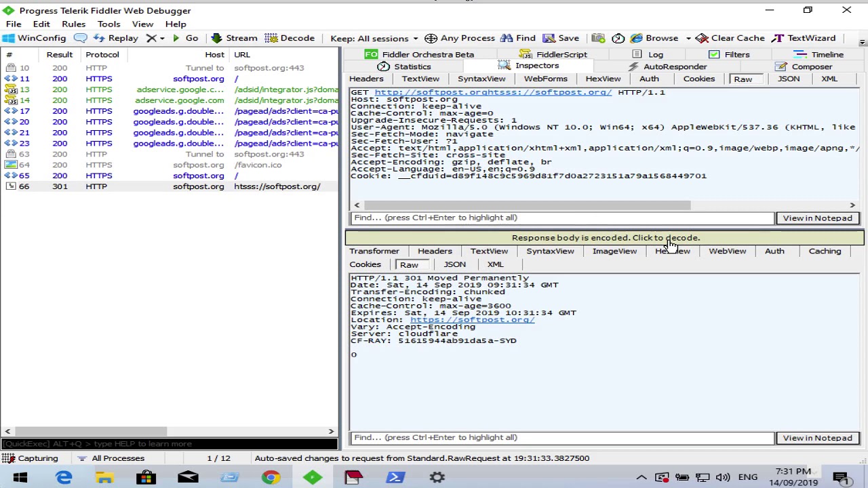Click the Go resume button
Viewport: 868px width, 488px height.
[x=185, y=38]
